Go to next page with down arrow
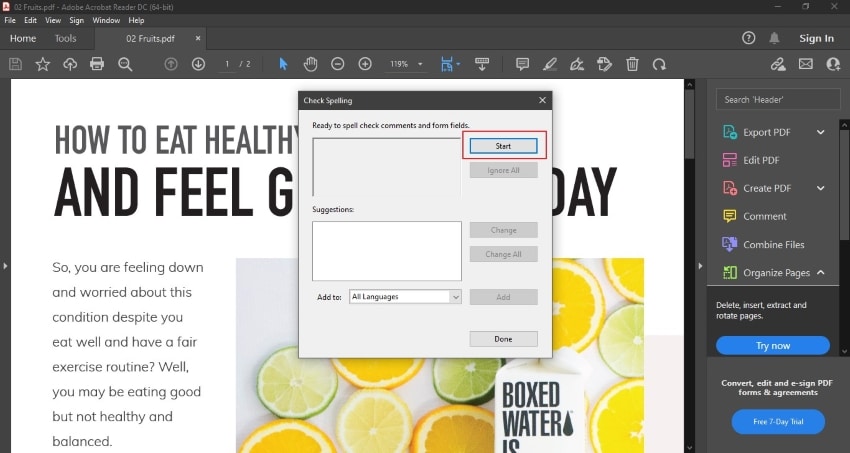Viewport: 850px width, 453px height. [198, 64]
